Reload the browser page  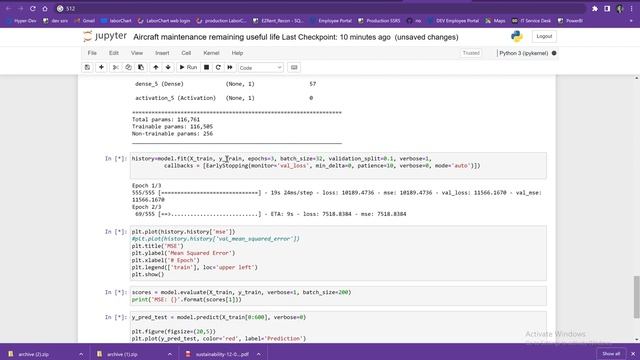tap(33, 8)
